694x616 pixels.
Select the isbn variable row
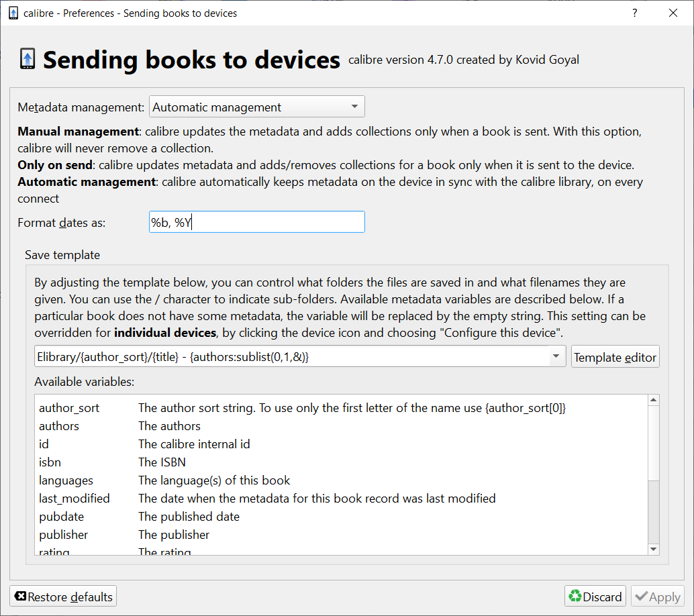[x=50, y=462]
